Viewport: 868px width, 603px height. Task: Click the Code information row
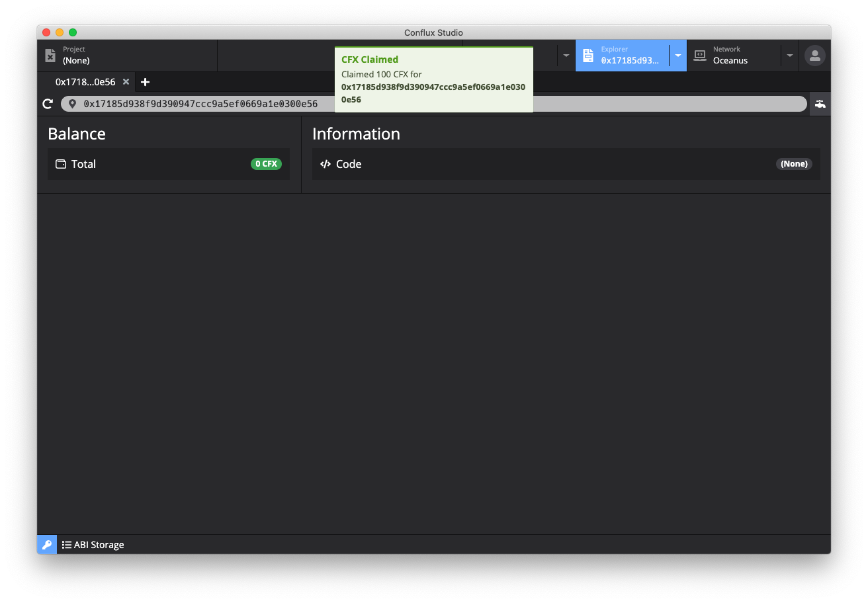point(566,164)
